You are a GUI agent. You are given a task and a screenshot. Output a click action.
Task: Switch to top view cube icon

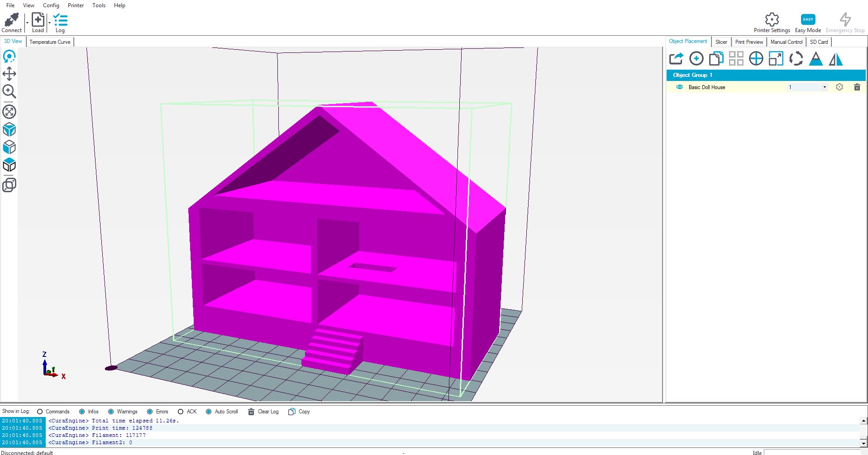pyautogui.click(x=9, y=165)
